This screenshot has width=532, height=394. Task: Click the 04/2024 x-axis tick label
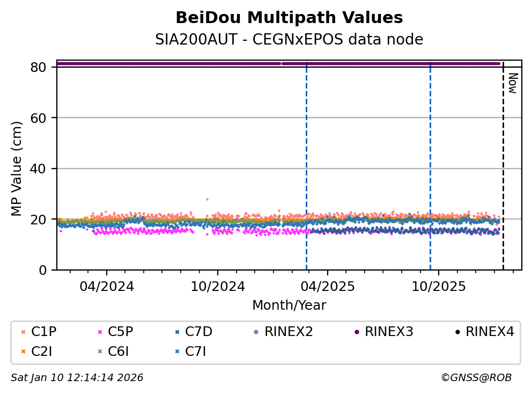(x=106, y=287)
